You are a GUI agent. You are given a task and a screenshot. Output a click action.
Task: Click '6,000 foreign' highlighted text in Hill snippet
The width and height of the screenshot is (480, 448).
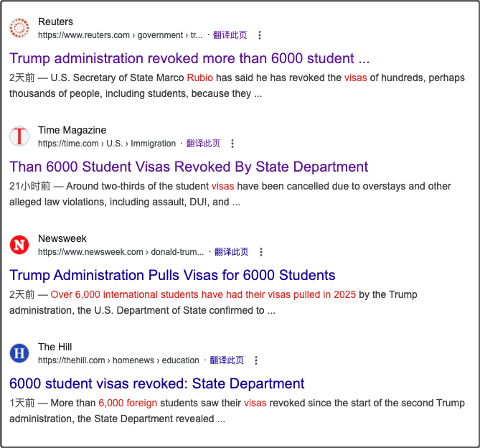click(x=128, y=403)
